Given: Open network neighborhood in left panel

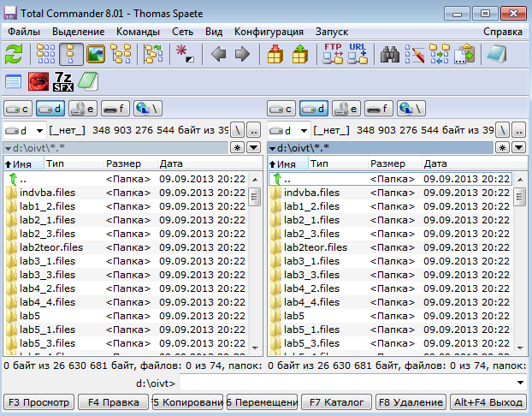Looking at the screenshot, I should pos(148,109).
